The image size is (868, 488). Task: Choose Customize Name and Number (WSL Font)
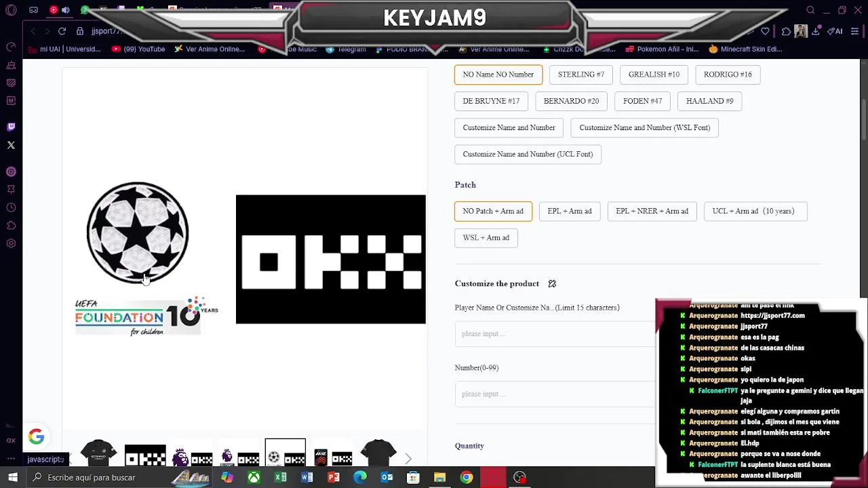tap(645, 127)
